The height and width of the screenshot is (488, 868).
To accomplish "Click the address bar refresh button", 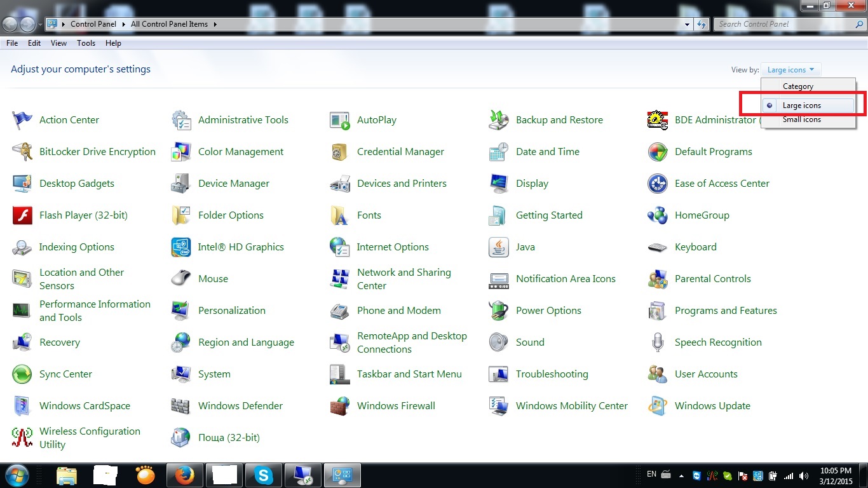I will pyautogui.click(x=702, y=24).
